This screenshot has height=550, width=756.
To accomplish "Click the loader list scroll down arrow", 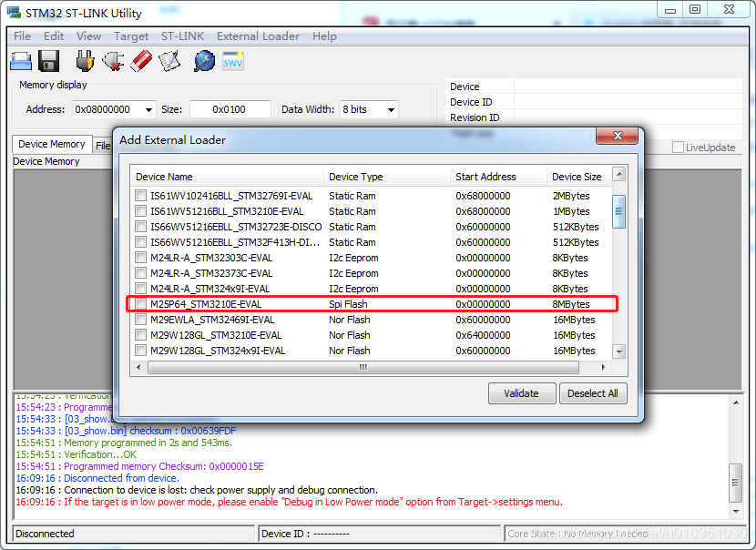I will (619, 351).
